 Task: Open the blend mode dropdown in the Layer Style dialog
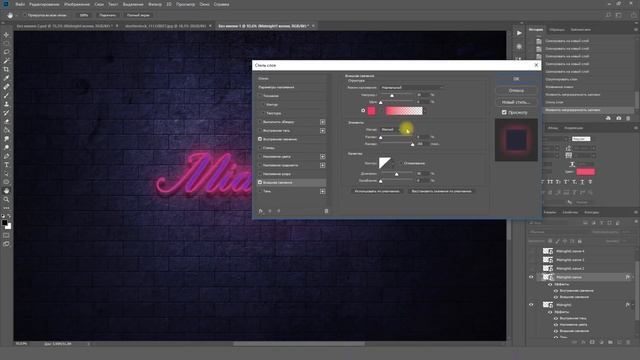click(x=411, y=87)
